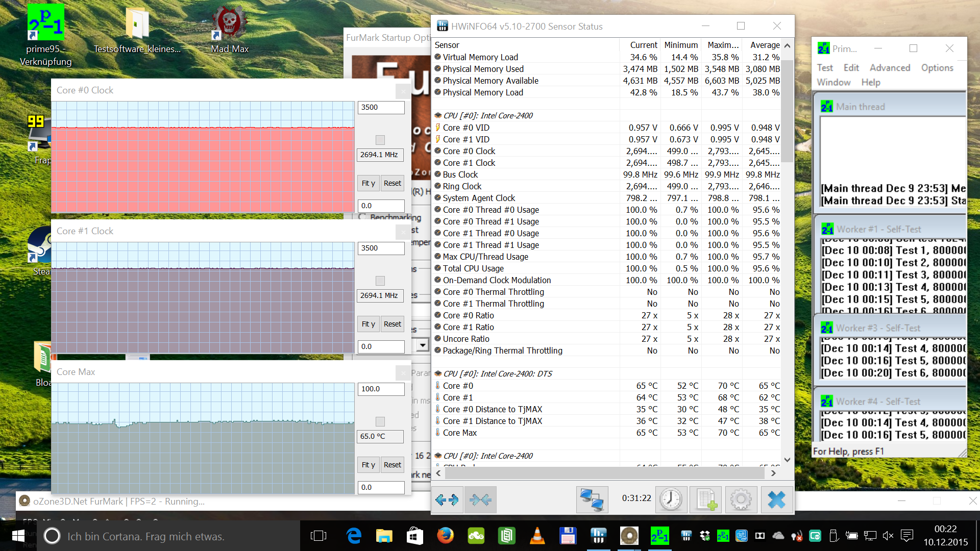Toggle checkbox in Core #0 Clock graph
The image size is (980, 551).
[380, 140]
